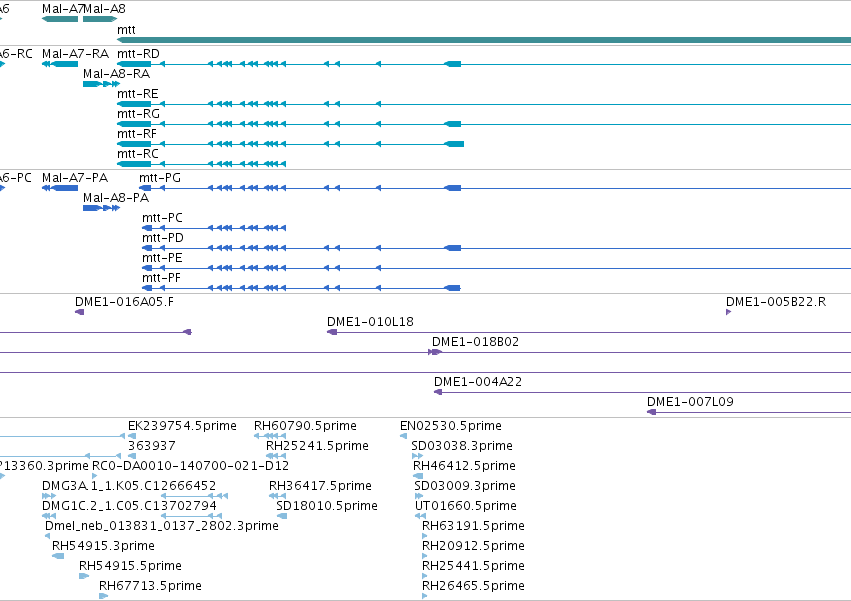Click the Mal-A8-PA protein label
Screen dimensions: 851x601
(x=116, y=198)
